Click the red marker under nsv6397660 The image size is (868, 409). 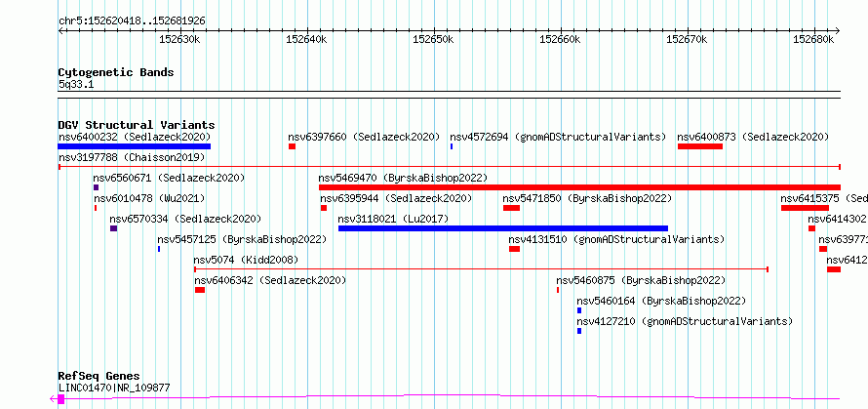293,146
